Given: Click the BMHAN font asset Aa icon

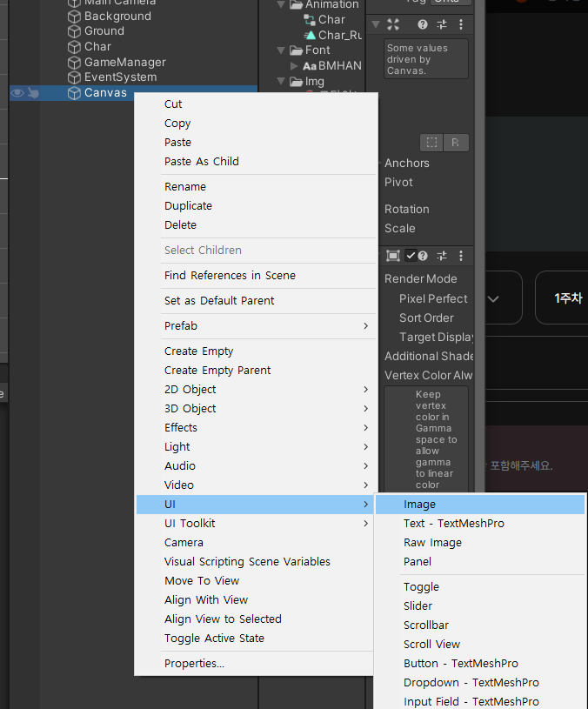Looking at the screenshot, I should pyautogui.click(x=310, y=66).
